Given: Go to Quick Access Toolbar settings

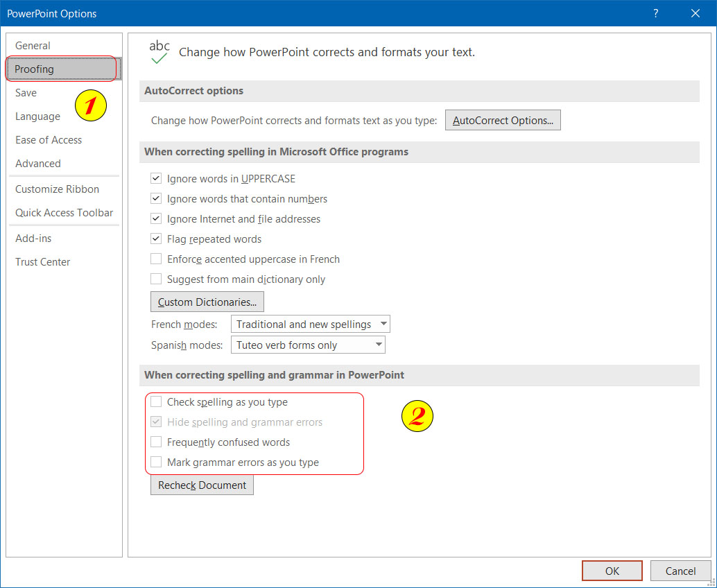Looking at the screenshot, I should pyautogui.click(x=64, y=213).
